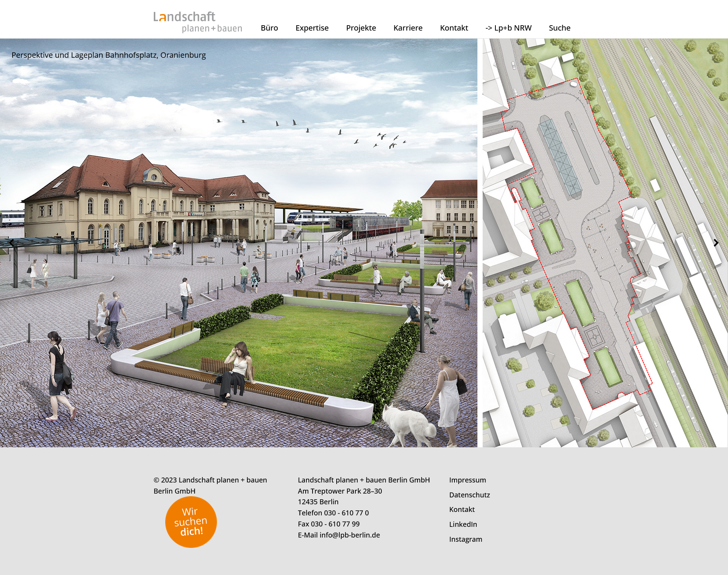Open Suche in the navigation bar
This screenshot has height=575, width=728.
(559, 28)
